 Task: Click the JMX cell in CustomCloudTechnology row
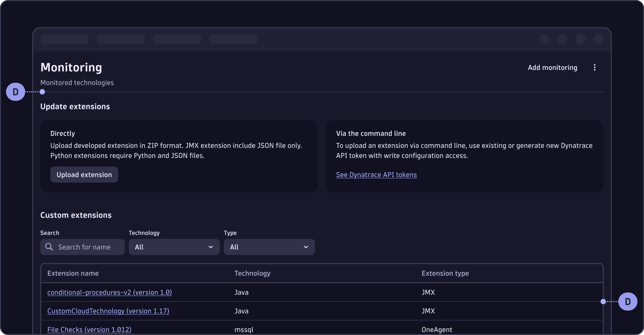[x=428, y=311]
